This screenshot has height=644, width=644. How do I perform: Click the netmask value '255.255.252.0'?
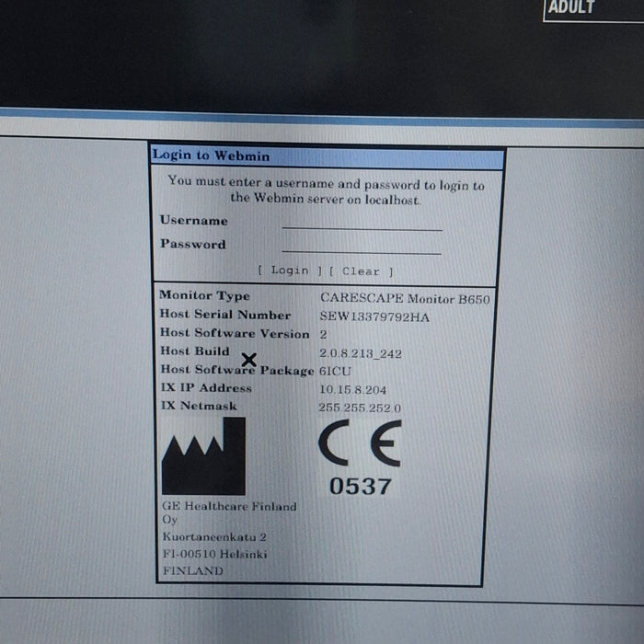click(360, 408)
